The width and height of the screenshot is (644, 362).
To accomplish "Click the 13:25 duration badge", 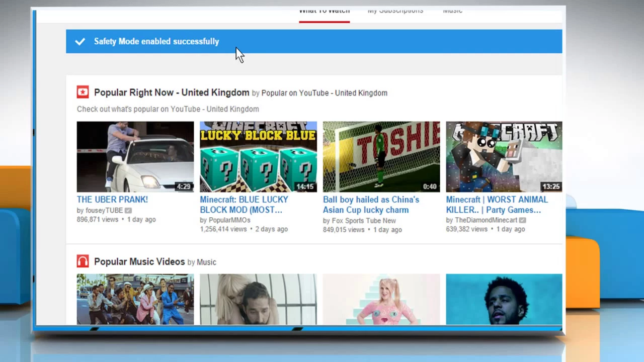I will [x=551, y=187].
